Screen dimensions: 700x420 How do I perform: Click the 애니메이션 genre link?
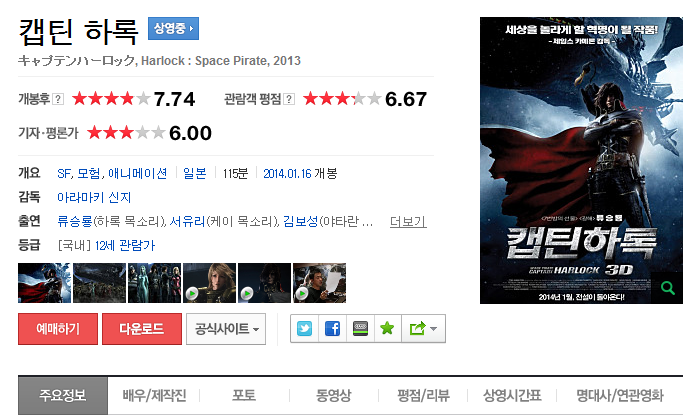pos(138,173)
